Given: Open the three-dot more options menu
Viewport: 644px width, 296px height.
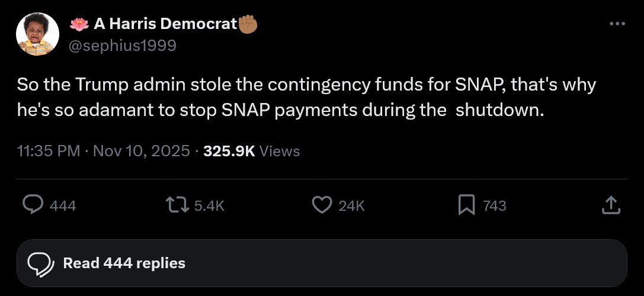Looking at the screenshot, I should click(617, 24).
